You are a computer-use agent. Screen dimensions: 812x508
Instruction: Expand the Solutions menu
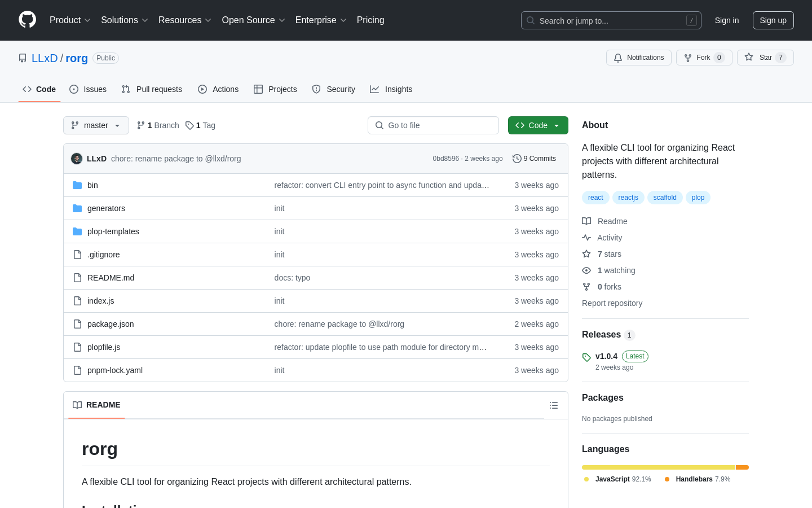tap(125, 20)
